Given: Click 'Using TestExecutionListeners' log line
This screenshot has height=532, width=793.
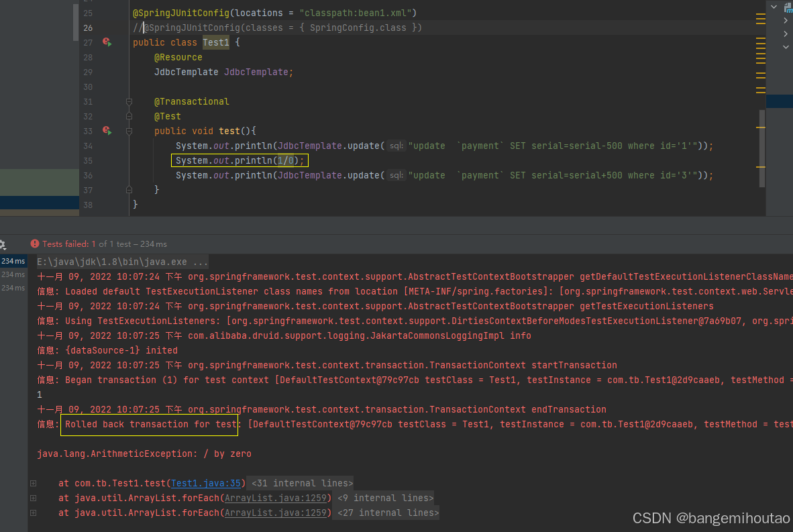Looking at the screenshot, I should click(415, 321).
